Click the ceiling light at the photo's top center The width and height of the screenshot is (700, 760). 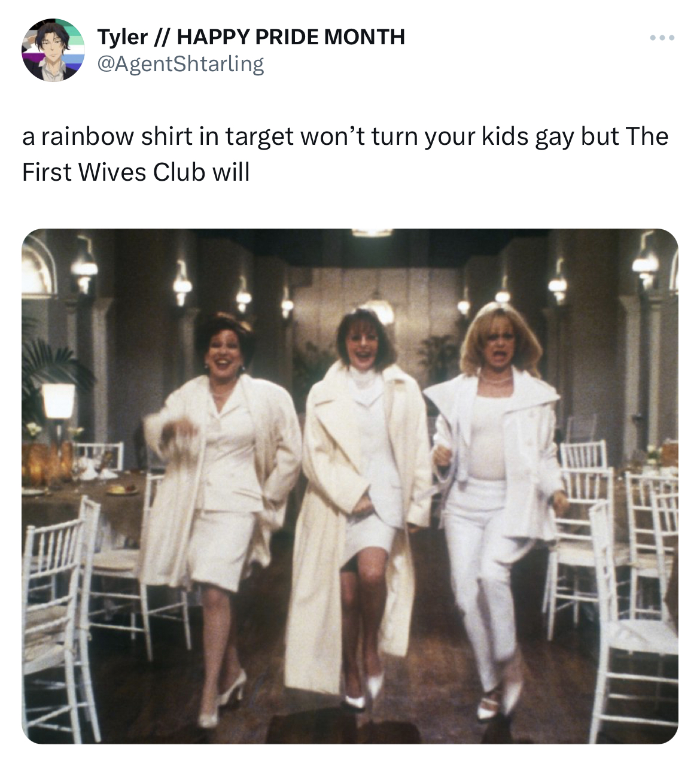click(372, 233)
